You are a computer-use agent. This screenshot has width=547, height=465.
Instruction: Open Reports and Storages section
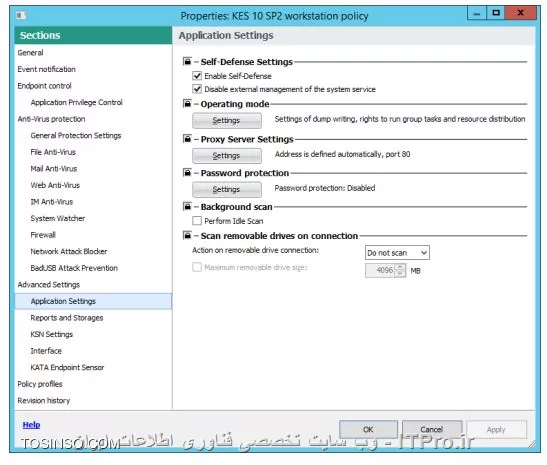(93, 318)
